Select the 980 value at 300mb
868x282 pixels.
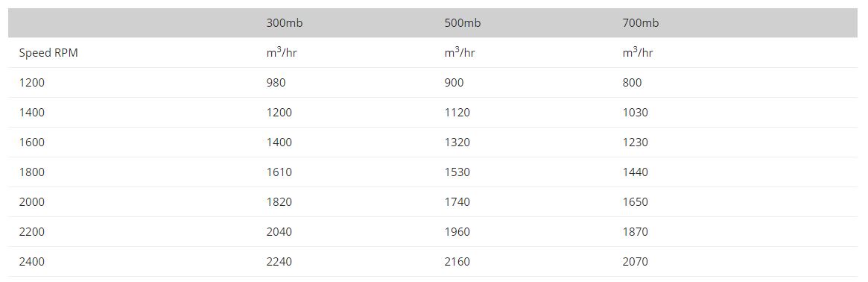click(276, 83)
